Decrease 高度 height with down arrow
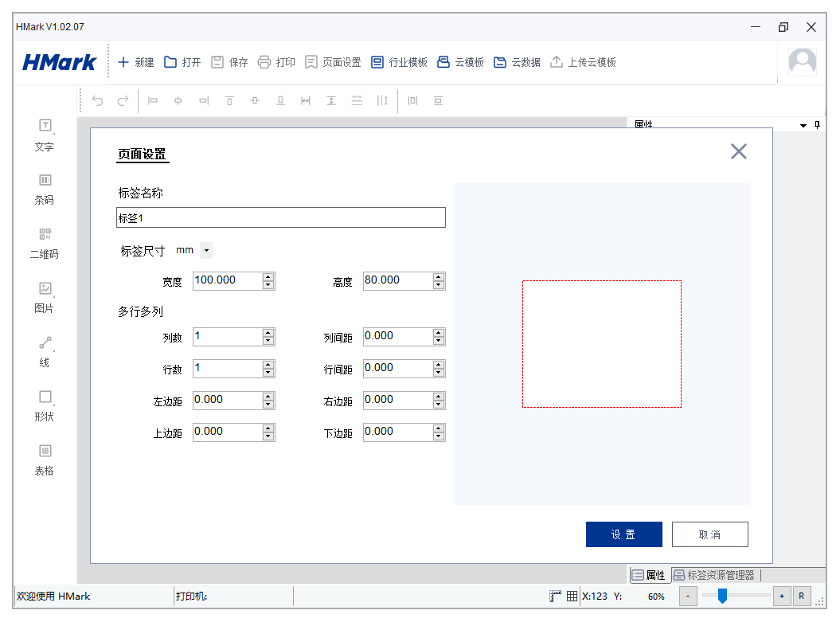Viewport: 840px width, 622px height. pos(439,285)
